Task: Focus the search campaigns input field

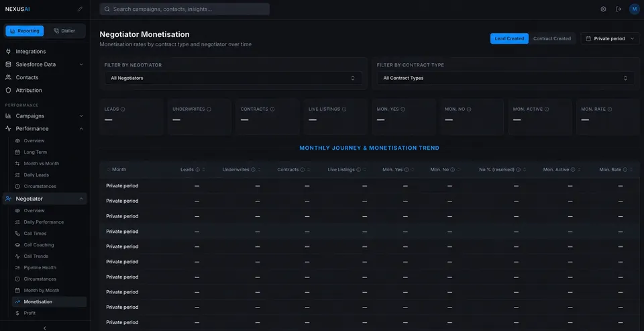Action: coord(184,9)
